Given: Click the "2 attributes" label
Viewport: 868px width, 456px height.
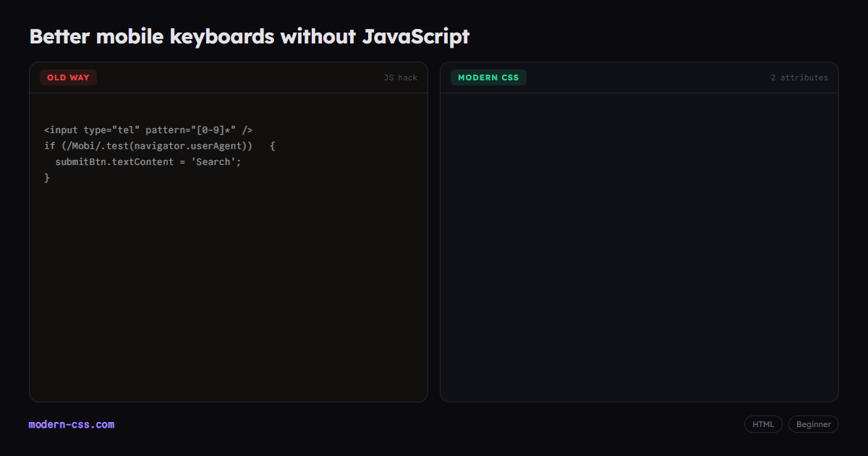Looking at the screenshot, I should 799,77.
